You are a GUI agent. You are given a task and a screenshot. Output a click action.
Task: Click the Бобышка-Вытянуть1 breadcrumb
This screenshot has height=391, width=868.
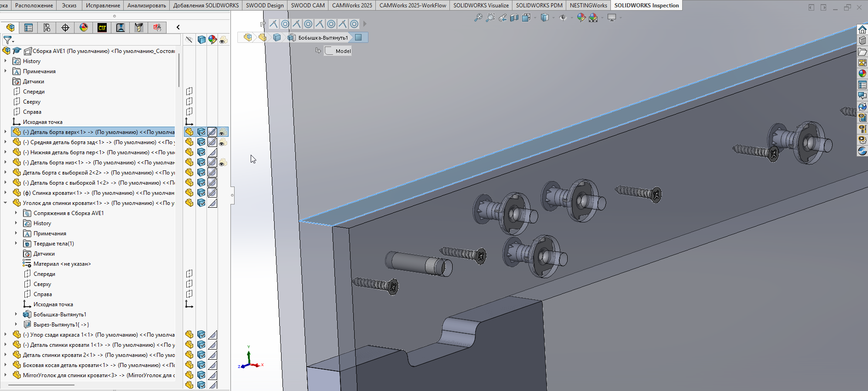[323, 38]
